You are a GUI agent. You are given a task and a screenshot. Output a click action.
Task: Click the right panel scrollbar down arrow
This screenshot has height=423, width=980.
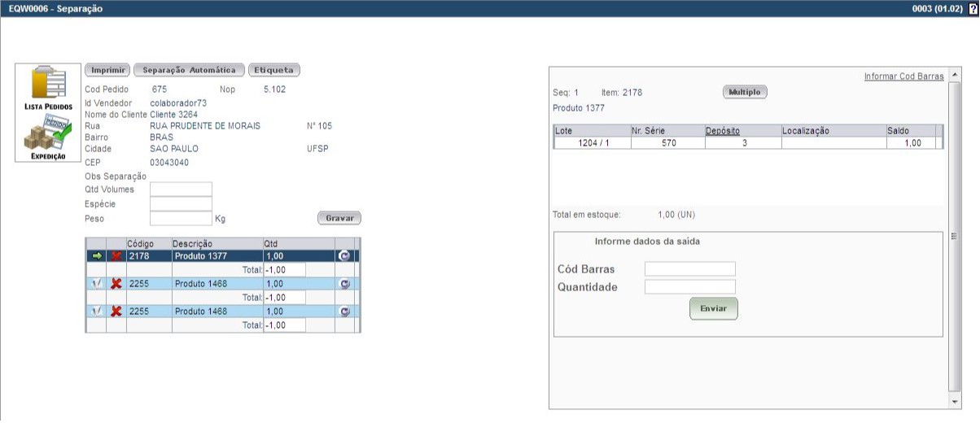(955, 402)
